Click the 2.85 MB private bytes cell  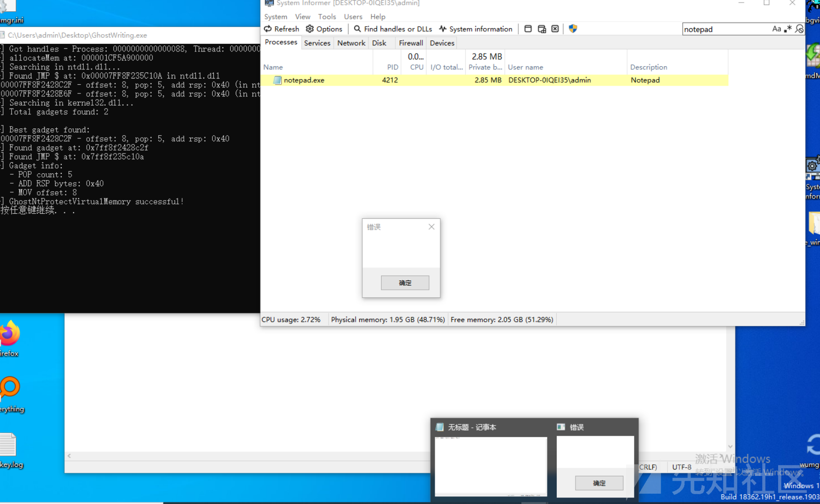(x=488, y=80)
